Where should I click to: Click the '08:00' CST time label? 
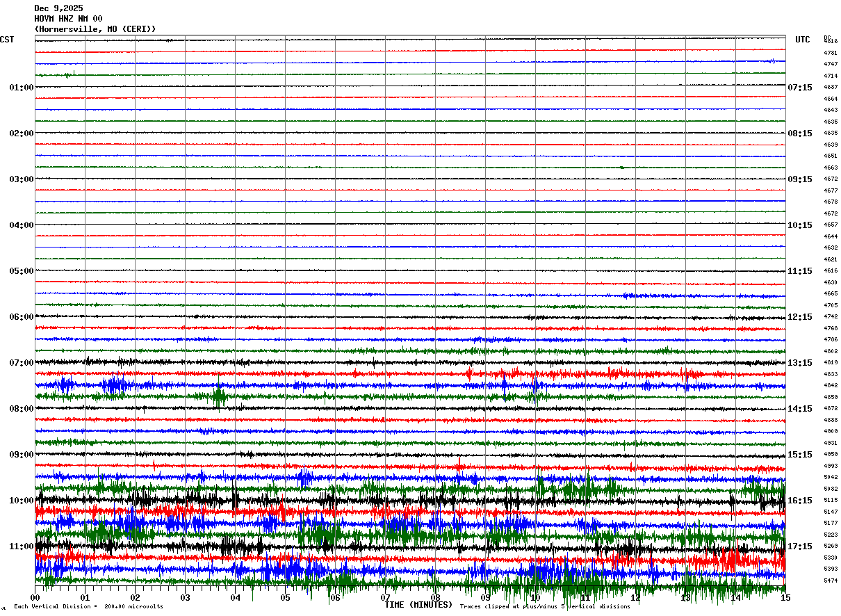(22, 409)
